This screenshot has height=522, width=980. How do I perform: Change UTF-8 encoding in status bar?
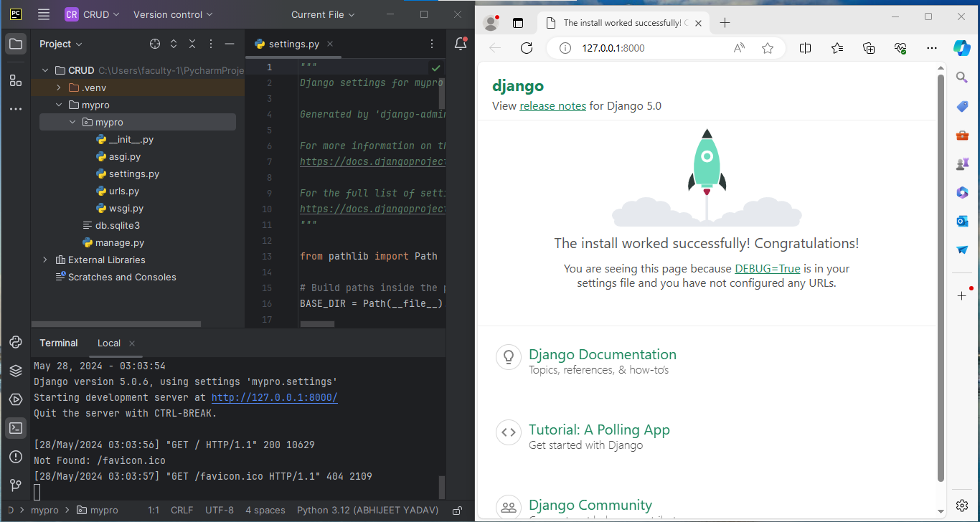[220, 511]
